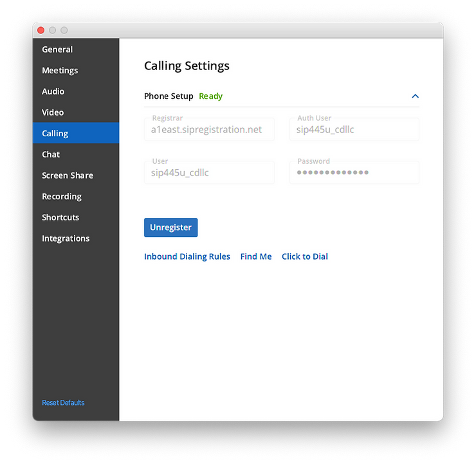Switch to Video settings

[76, 112]
